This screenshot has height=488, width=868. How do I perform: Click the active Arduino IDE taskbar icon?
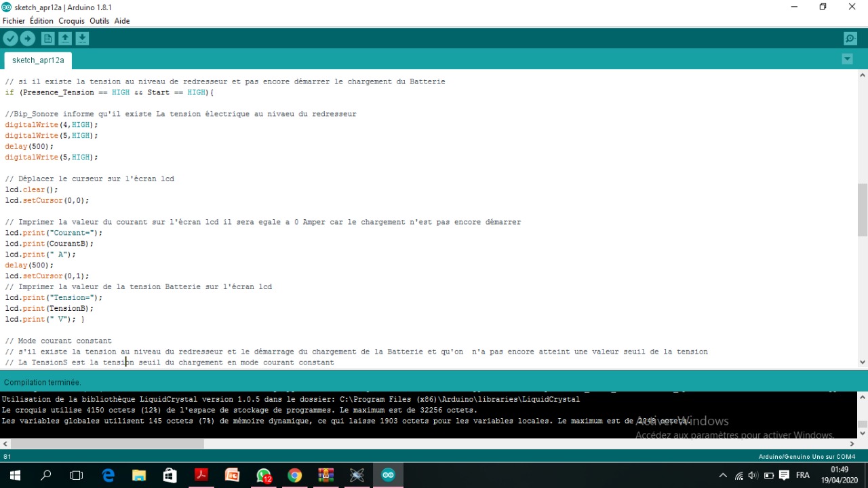[x=388, y=475]
